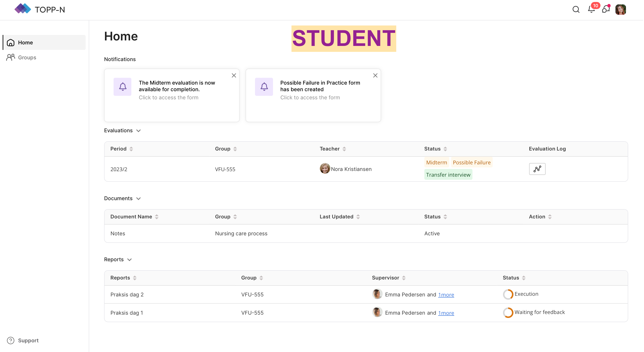Go to Groups in the sidebar

point(27,57)
